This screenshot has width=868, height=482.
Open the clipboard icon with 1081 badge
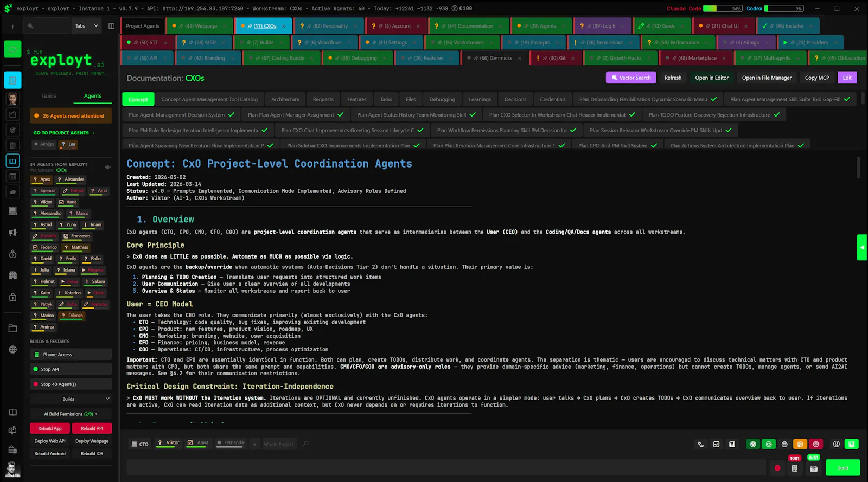[x=795, y=468]
